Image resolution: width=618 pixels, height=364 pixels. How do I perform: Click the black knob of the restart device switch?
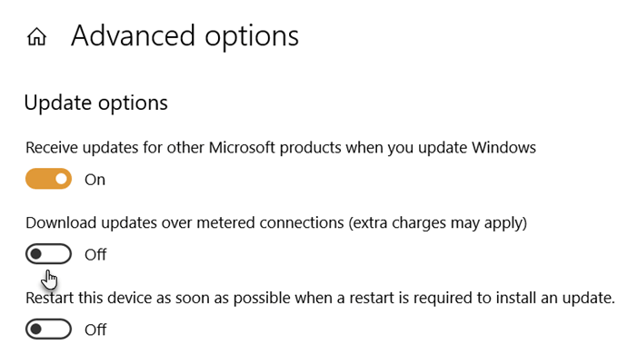click(x=37, y=330)
